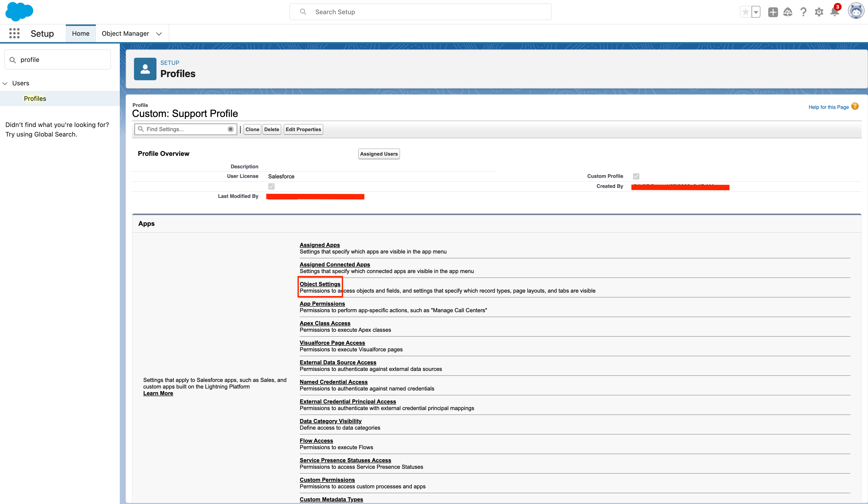Click the Delete button
The width and height of the screenshot is (868, 504).
[x=271, y=130]
